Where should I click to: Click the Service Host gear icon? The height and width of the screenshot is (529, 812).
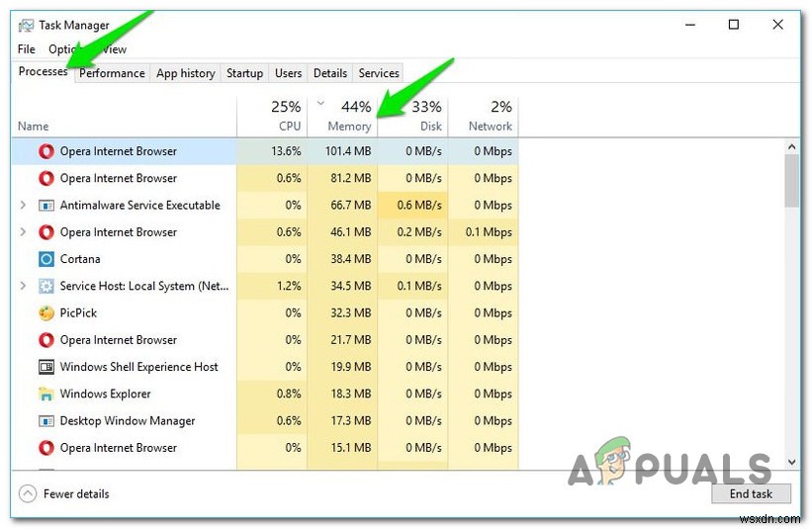[x=46, y=286]
